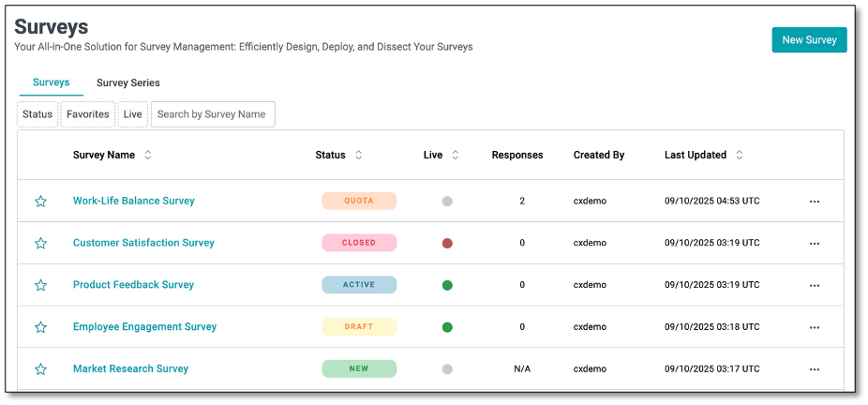Open Market Research Survey link
This screenshot has width=868, height=405.
(130, 369)
